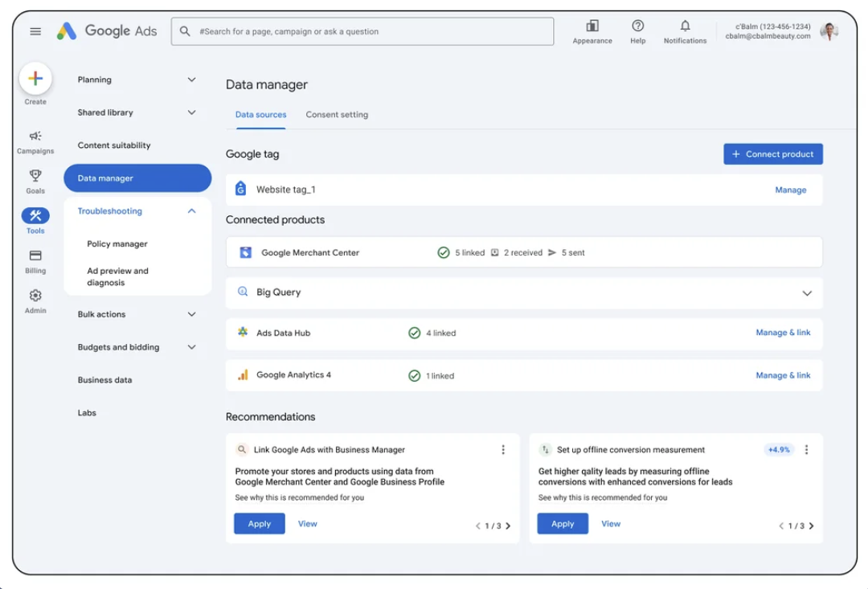This screenshot has height=589, width=868.
Task: Apply the offline conversion recommendation
Action: coord(563,524)
